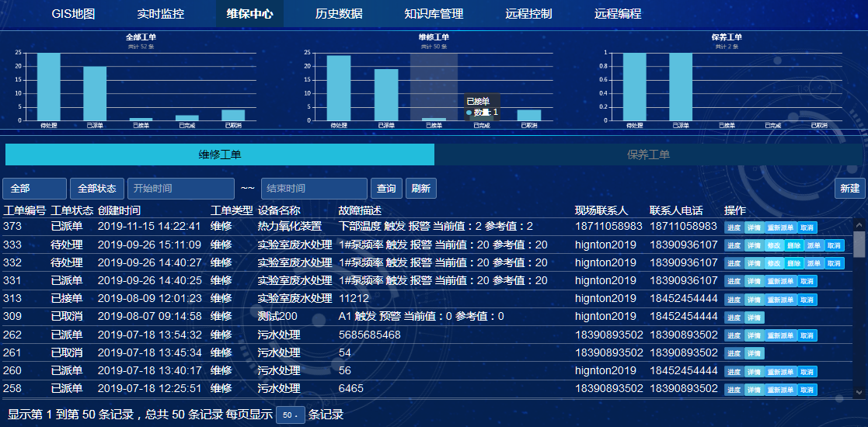View 详情 of work order 309
Viewport: 868px width, 427px height.
click(x=754, y=318)
